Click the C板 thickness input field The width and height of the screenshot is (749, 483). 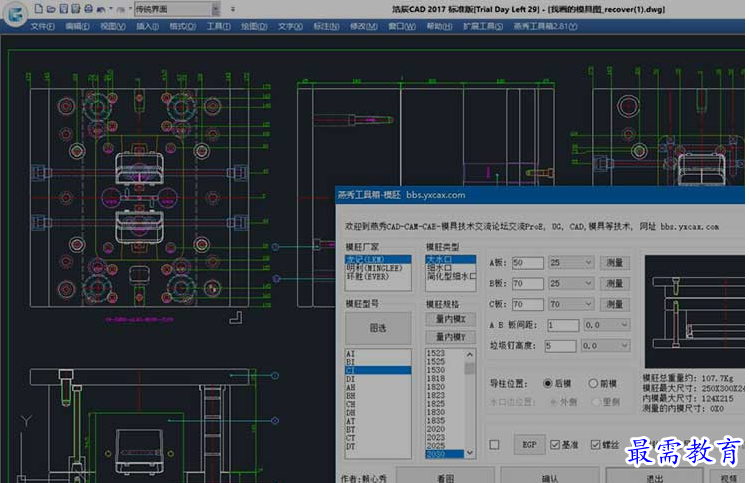coord(528,304)
